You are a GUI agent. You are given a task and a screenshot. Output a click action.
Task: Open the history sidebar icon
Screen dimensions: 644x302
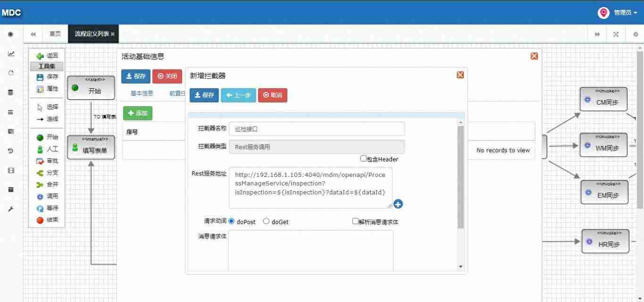tap(11, 151)
